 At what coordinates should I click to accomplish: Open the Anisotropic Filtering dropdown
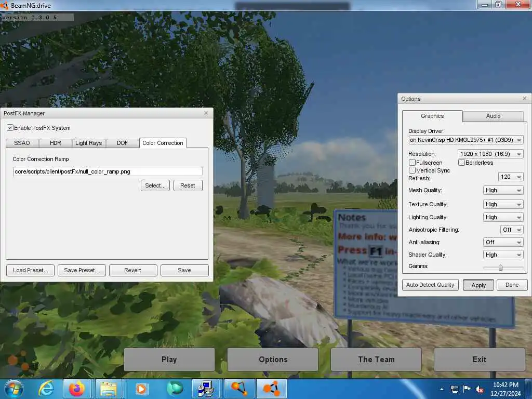pyautogui.click(x=512, y=230)
